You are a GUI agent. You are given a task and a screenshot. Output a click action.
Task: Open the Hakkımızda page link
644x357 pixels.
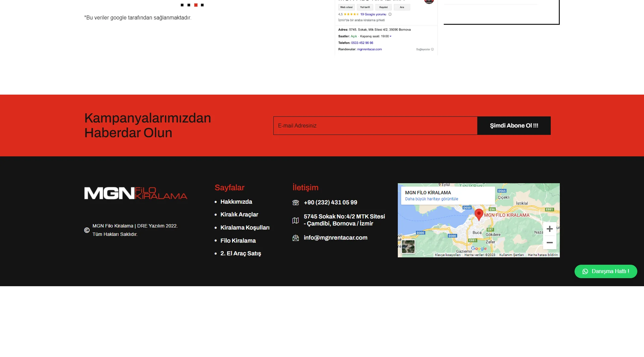point(236,202)
